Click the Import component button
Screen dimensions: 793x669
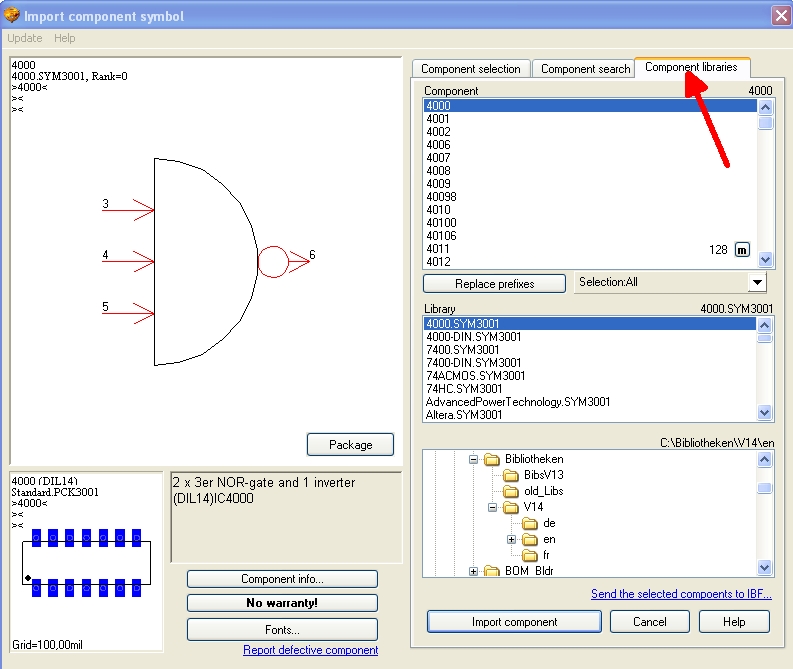[514, 621]
